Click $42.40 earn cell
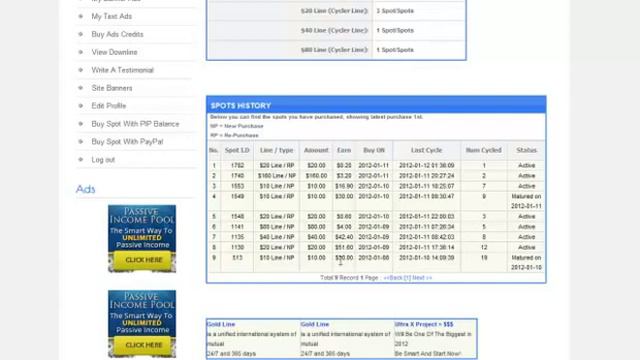 344,237
